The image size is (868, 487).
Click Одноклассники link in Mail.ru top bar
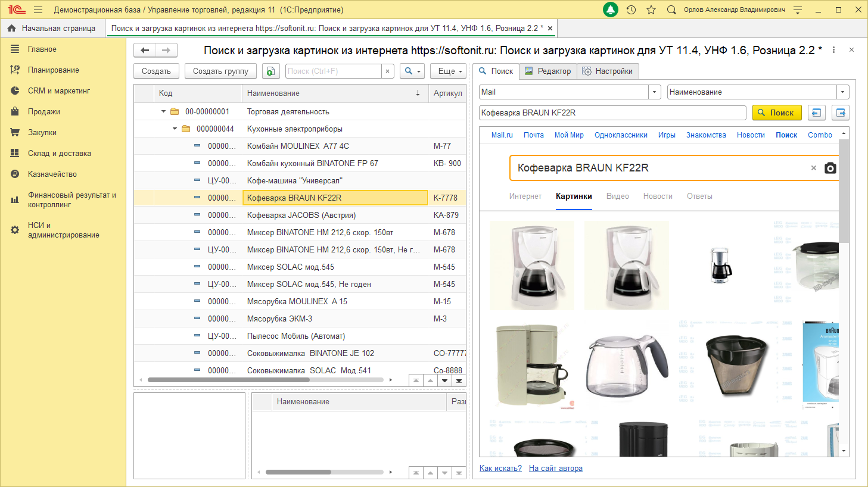tap(621, 135)
